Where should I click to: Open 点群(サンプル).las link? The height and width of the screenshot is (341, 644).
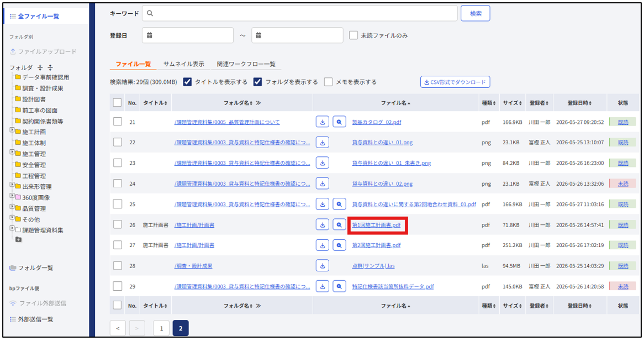click(373, 266)
